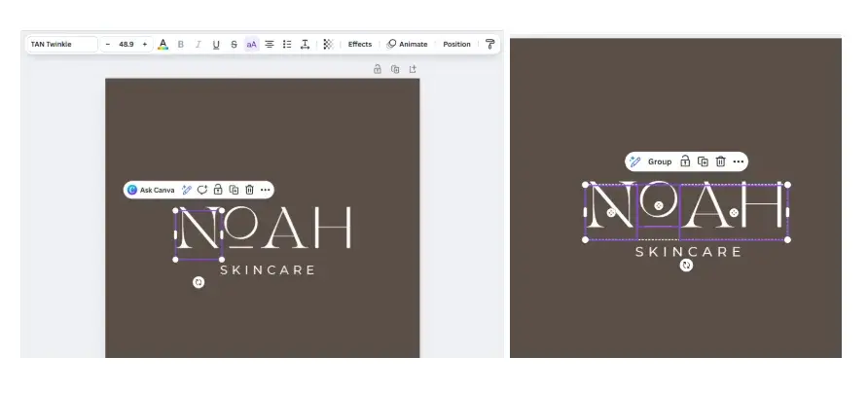Toggle strikethrough formatting
Image resolution: width=868 pixels, height=393 pixels.
[x=234, y=45]
